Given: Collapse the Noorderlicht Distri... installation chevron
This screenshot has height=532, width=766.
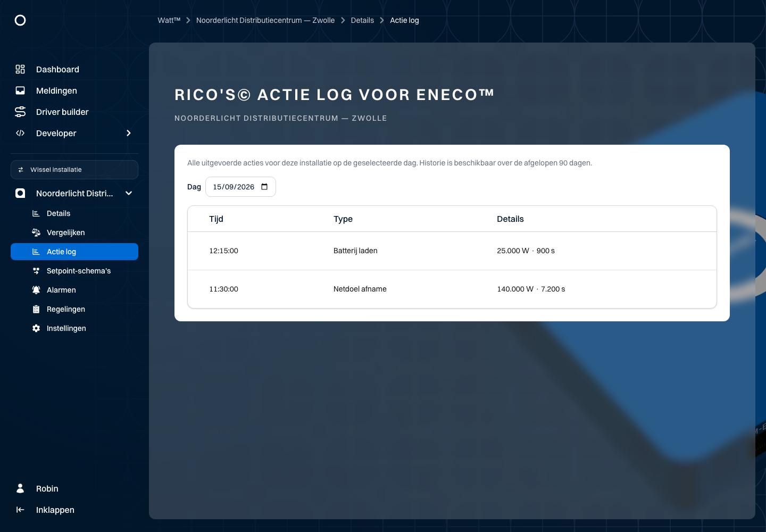Looking at the screenshot, I should (129, 193).
